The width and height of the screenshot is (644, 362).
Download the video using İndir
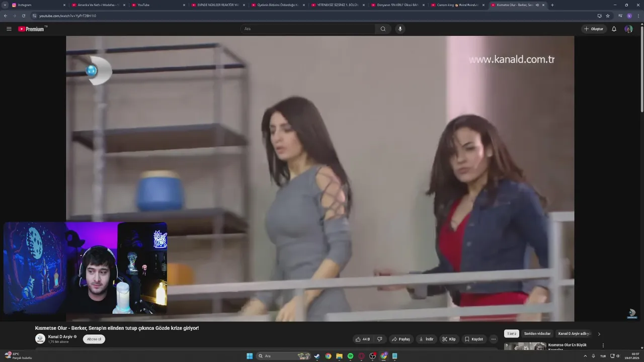click(x=426, y=339)
